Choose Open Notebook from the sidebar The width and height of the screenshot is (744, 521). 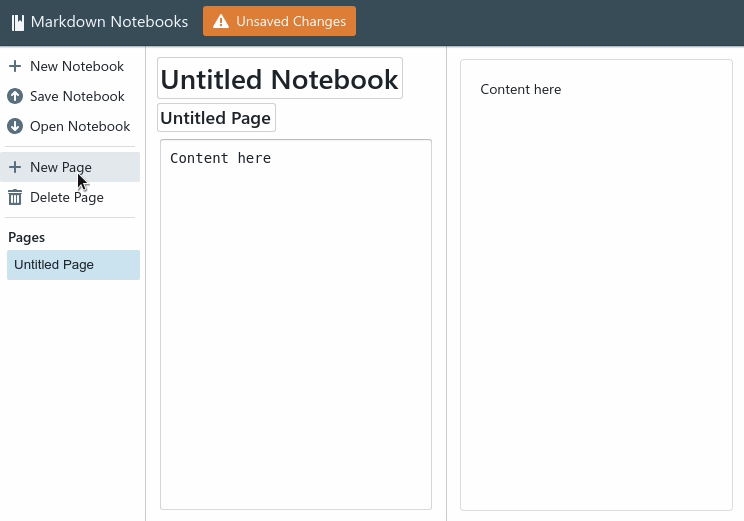tap(70, 126)
